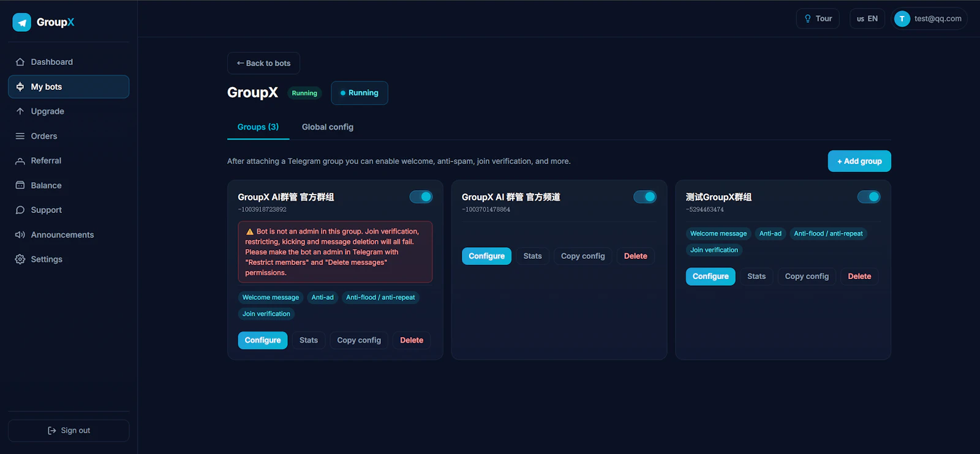Configure the 测试GroupX群组 card
The image size is (980, 454).
(710, 277)
